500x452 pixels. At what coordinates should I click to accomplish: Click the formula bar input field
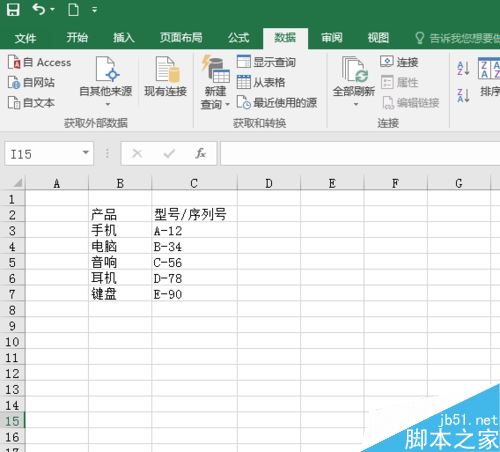click(360, 153)
